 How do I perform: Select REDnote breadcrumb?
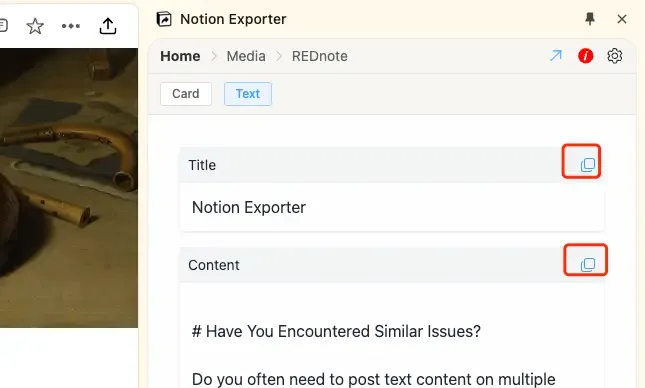(x=320, y=56)
